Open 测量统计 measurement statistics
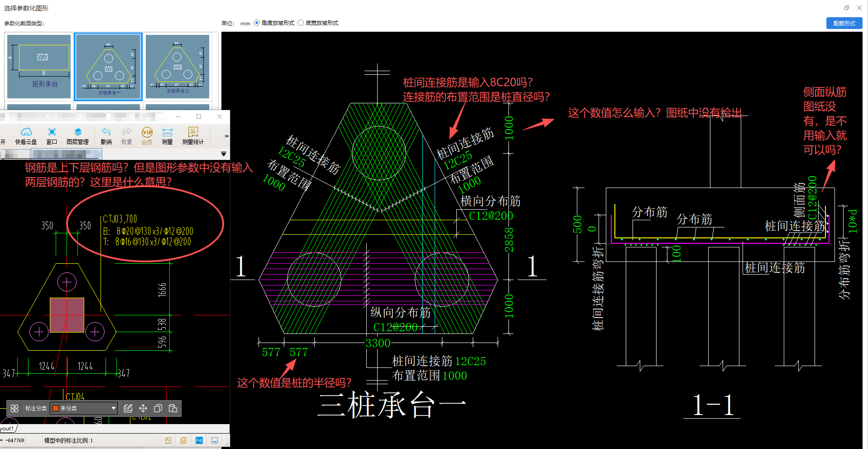The height and width of the screenshot is (449, 868). click(x=192, y=135)
